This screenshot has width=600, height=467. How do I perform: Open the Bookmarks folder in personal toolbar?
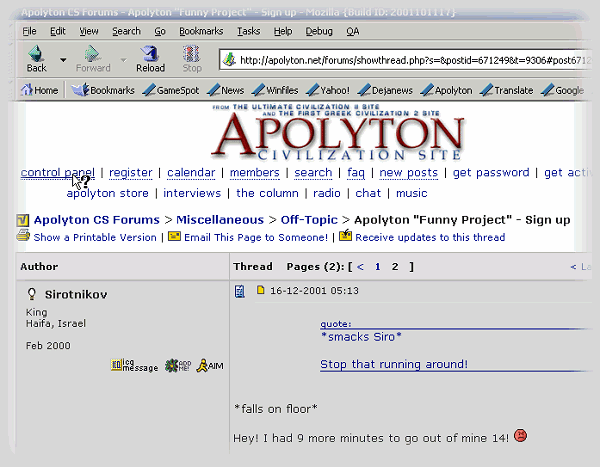(x=103, y=90)
